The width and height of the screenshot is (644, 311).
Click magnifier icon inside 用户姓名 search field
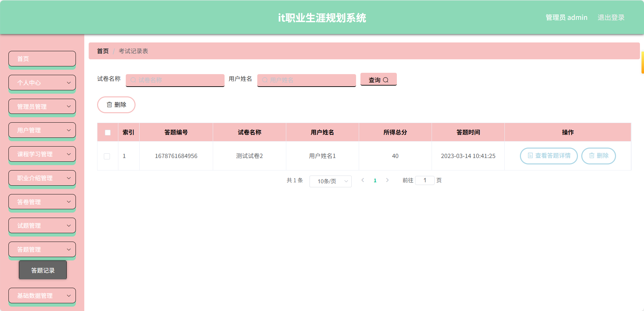point(265,80)
